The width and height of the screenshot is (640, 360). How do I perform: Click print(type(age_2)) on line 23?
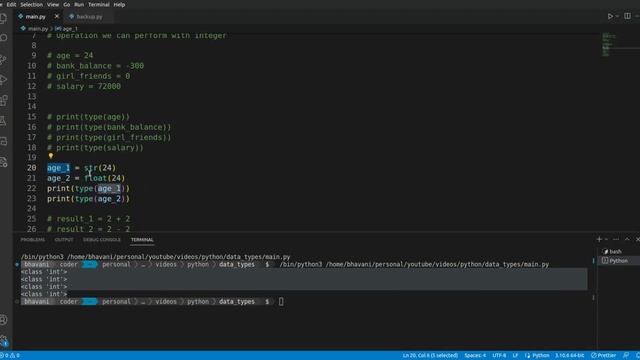(x=88, y=199)
